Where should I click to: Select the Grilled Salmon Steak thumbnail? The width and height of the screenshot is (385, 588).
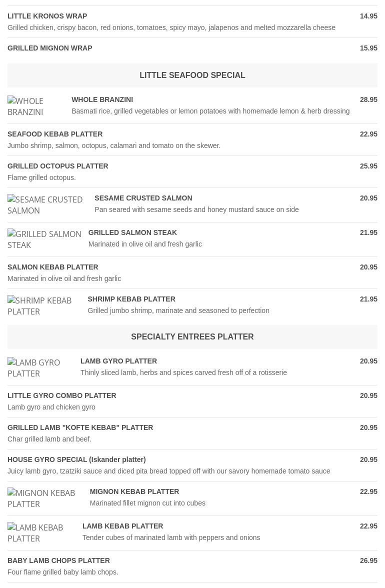point(44,239)
